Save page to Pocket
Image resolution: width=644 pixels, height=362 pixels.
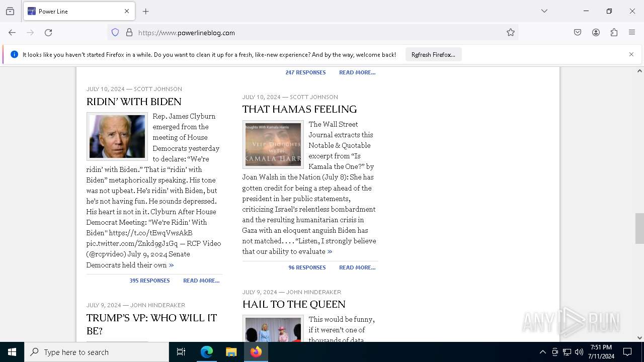(x=578, y=33)
